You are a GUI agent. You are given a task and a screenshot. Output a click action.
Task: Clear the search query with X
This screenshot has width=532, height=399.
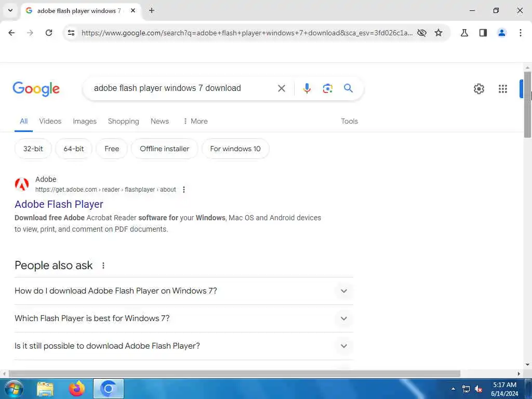[x=281, y=88]
